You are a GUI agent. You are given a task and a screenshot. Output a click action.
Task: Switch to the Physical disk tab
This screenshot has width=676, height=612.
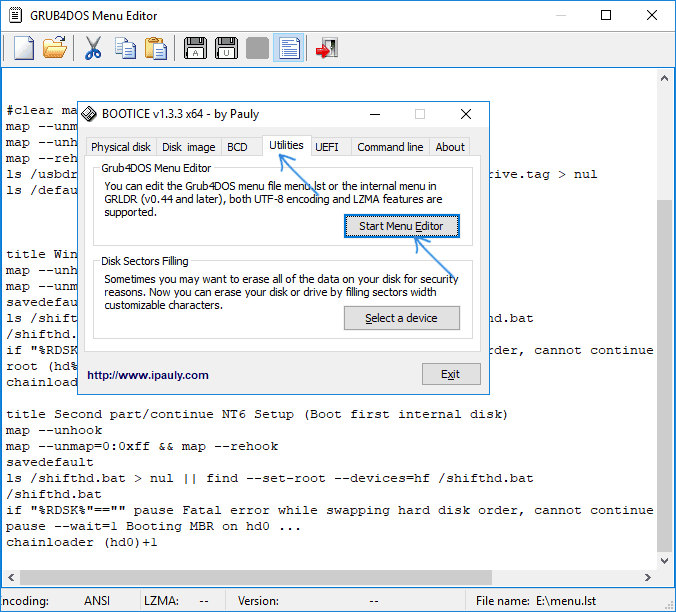coord(121,147)
